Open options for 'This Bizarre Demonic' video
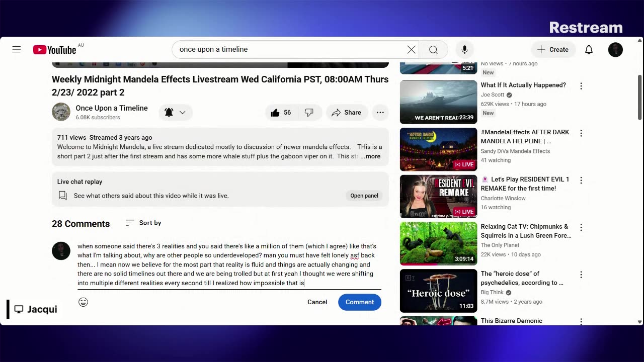 581,322
